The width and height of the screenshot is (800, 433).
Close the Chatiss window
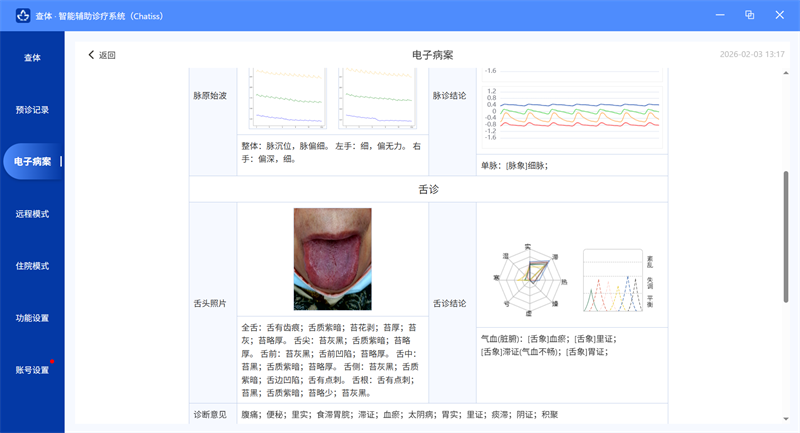[x=781, y=15]
